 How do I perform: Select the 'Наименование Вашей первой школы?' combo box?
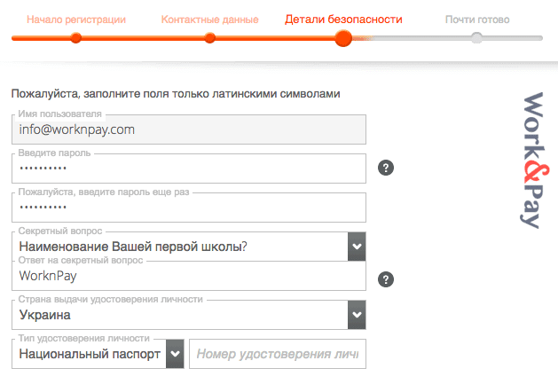[189, 247]
